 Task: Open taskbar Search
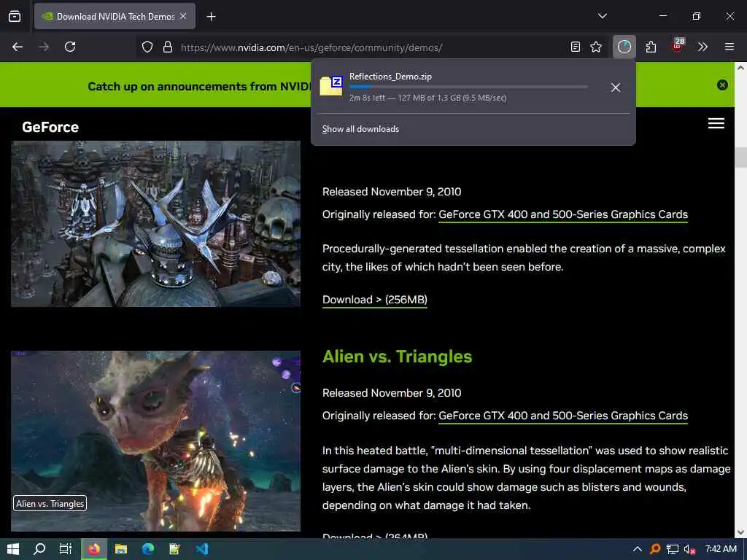(x=39, y=549)
